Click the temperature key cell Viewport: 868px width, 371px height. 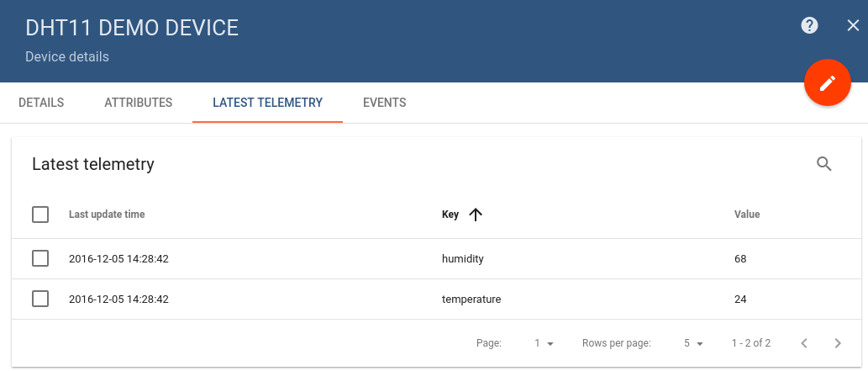[x=471, y=299]
